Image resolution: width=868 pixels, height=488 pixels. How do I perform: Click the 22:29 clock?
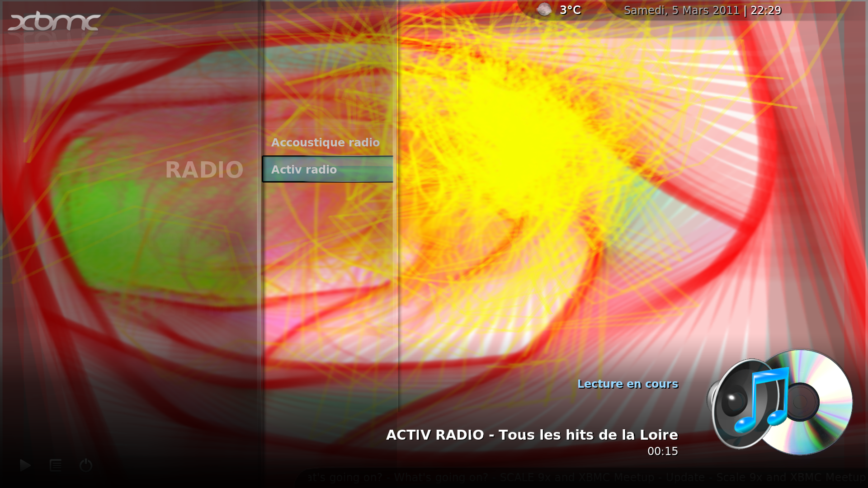click(766, 10)
